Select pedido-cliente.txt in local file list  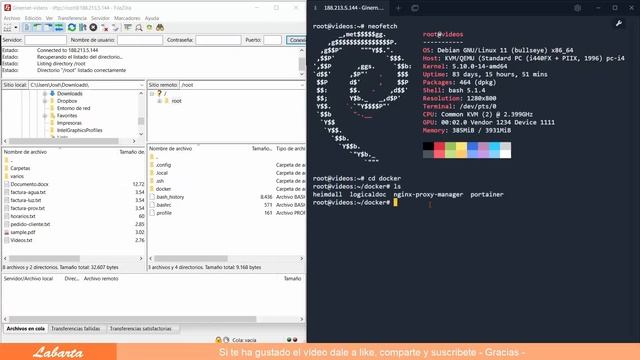pyautogui.click(x=30, y=224)
